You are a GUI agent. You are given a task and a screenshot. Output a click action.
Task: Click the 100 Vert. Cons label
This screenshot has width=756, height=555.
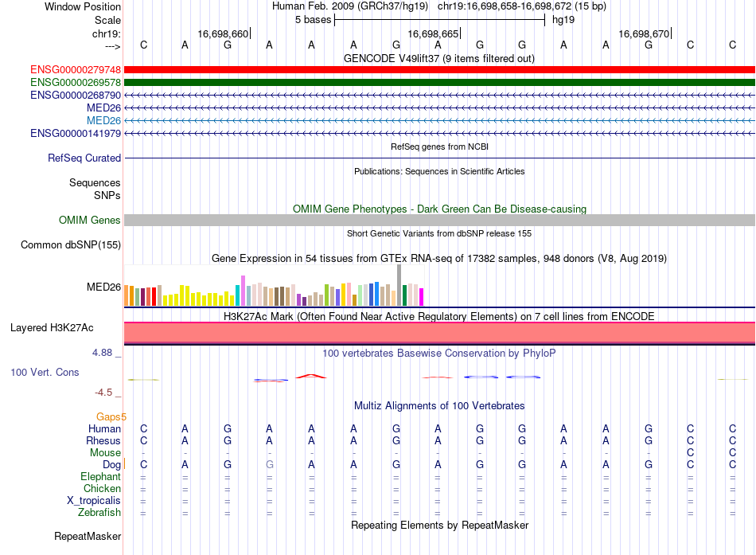tap(45, 372)
